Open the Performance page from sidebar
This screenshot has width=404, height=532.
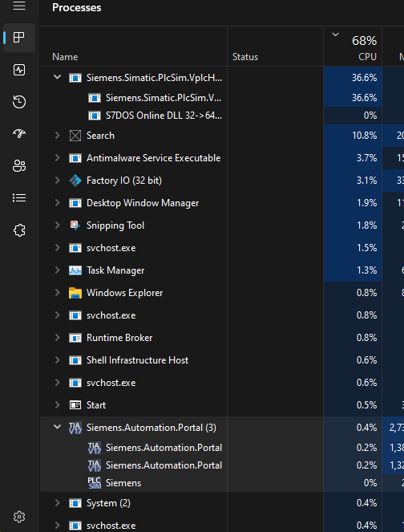tap(19, 70)
